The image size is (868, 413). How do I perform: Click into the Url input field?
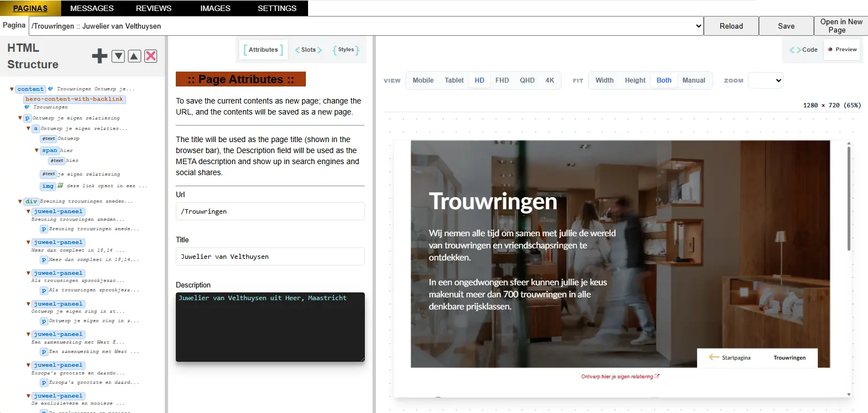(x=270, y=211)
